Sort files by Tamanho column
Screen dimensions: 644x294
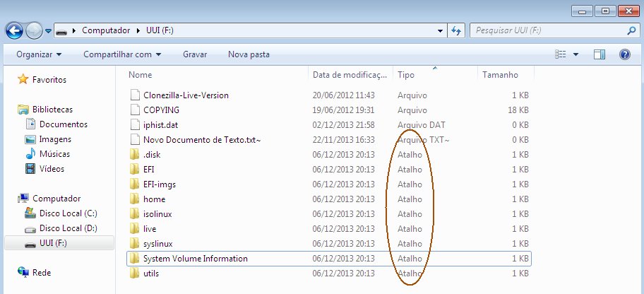(x=500, y=75)
